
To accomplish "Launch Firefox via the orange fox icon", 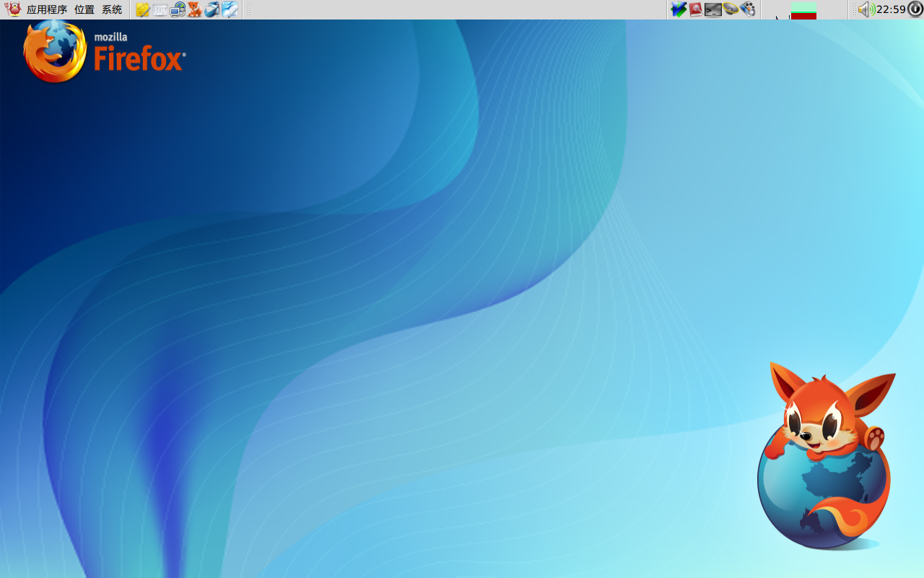I will pos(195,9).
